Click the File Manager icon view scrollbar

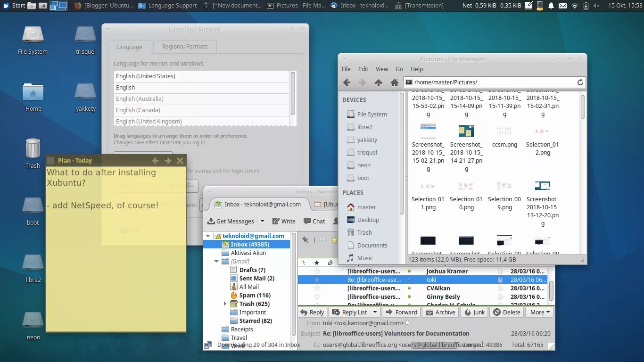pyautogui.click(x=583, y=107)
